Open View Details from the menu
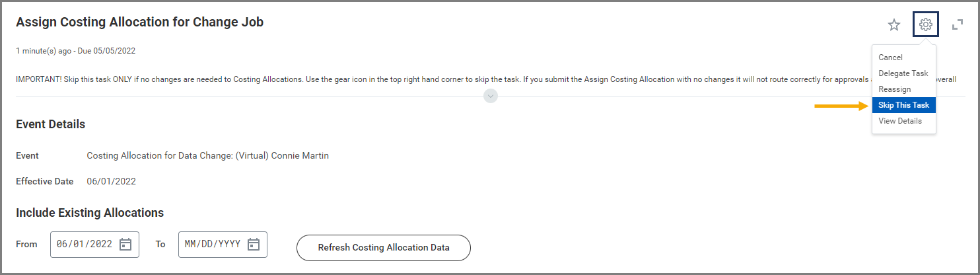Image resolution: width=980 pixels, height=275 pixels. pyautogui.click(x=900, y=121)
